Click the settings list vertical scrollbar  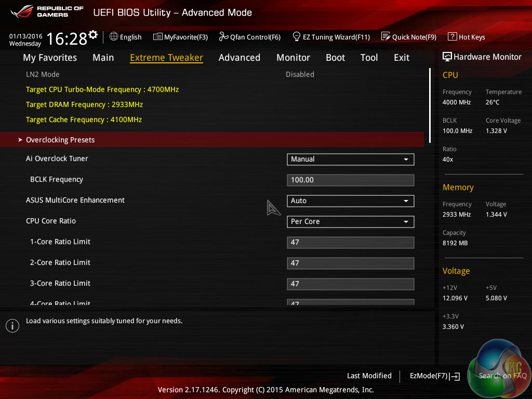(x=430, y=105)
